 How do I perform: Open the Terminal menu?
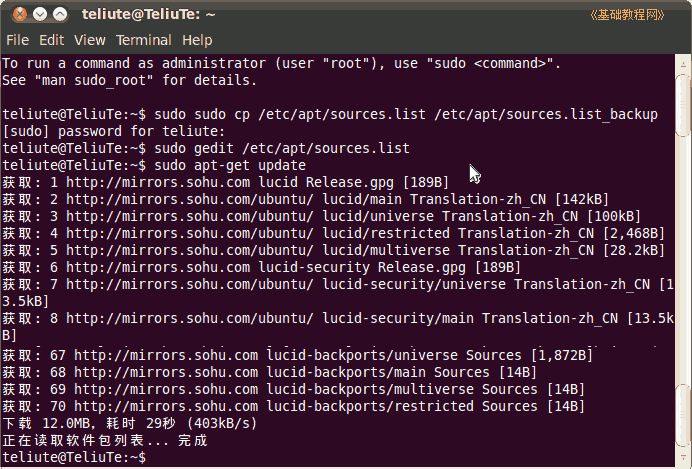pos(144,40)
